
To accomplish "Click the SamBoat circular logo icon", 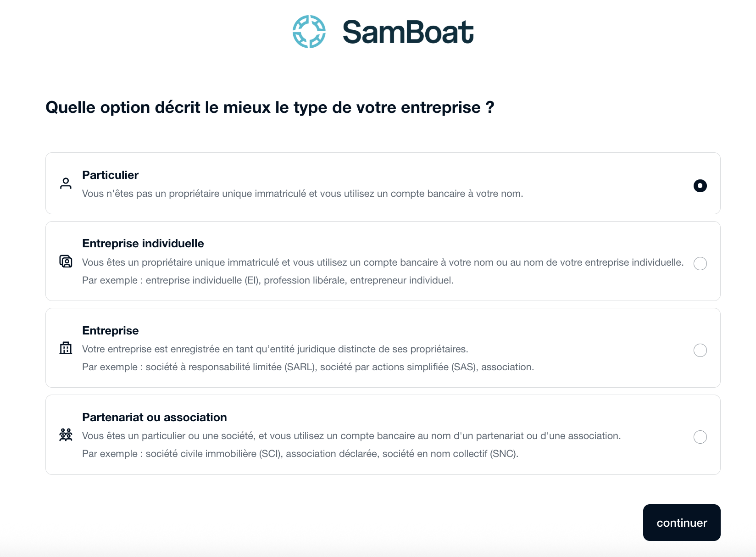I will tap(309, 32).
